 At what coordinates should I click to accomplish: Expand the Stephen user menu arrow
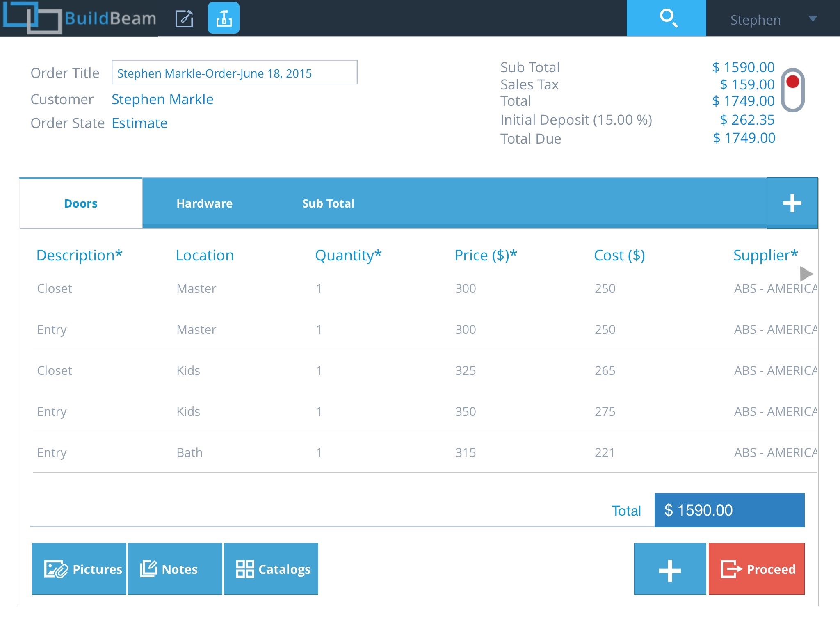tap(813, 19)
